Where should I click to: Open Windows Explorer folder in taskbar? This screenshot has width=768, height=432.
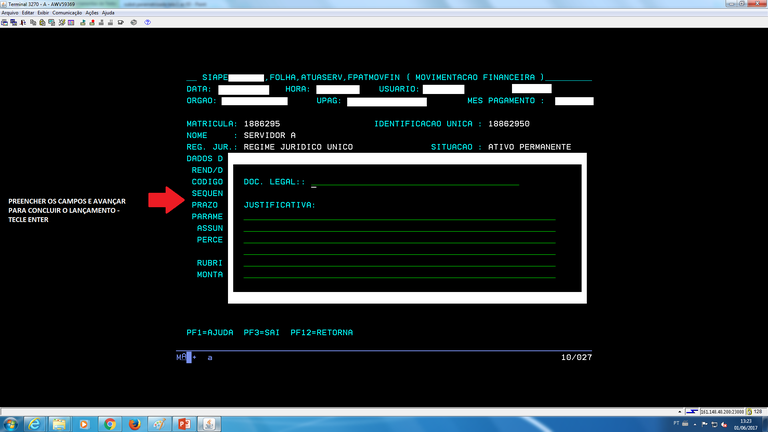(59, 424)
